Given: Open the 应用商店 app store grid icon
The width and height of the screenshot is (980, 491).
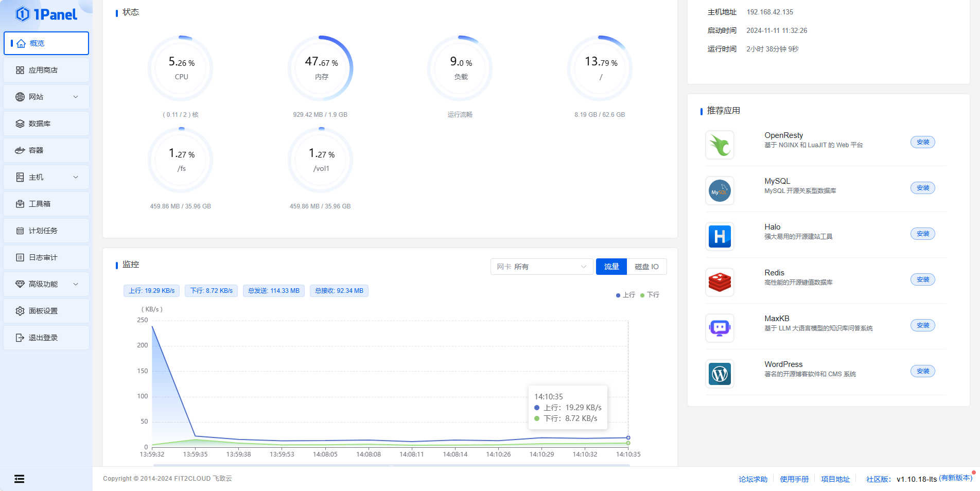Looking at the screenshot, I should click(x=20, y=70).
